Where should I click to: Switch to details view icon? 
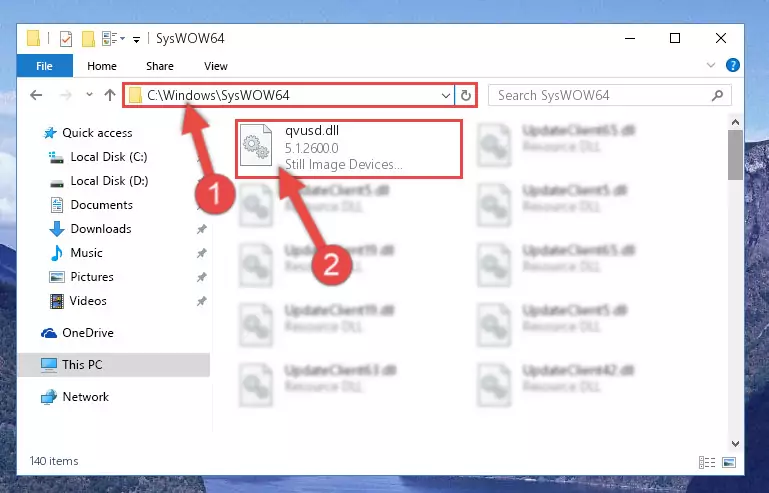[x=707, y=462]
